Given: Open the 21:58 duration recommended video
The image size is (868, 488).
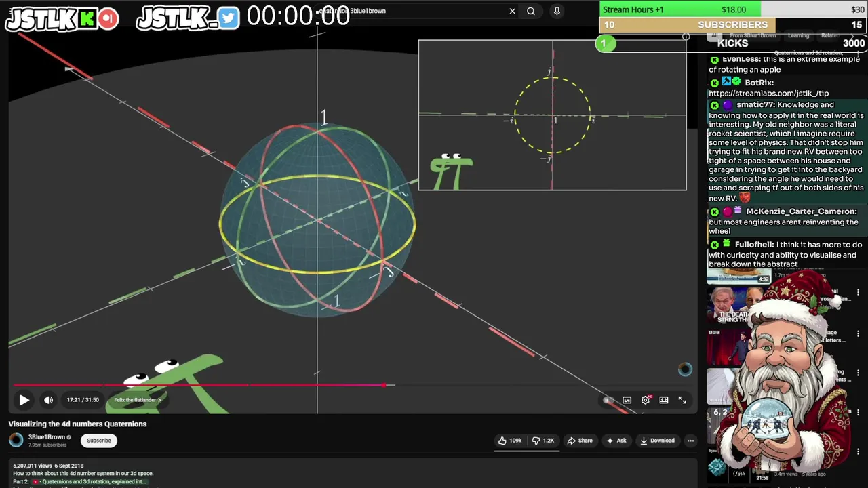Looking at the screenshot, I should (741, 468).
